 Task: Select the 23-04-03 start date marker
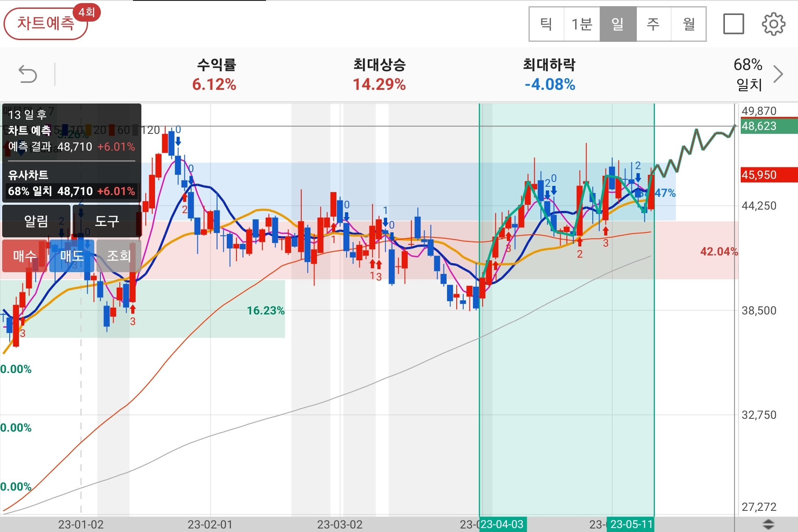[502, 525]
